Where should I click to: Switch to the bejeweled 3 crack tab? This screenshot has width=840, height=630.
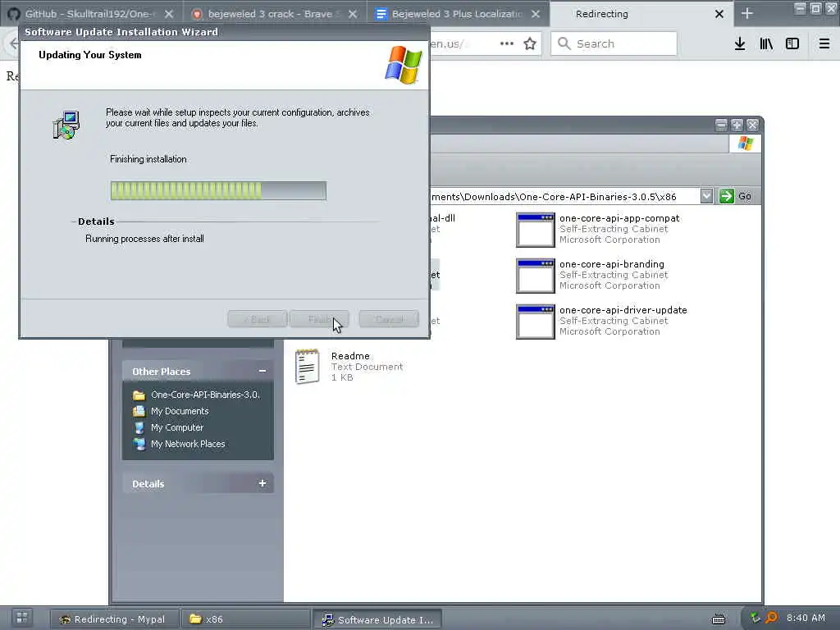click(275, 14)
